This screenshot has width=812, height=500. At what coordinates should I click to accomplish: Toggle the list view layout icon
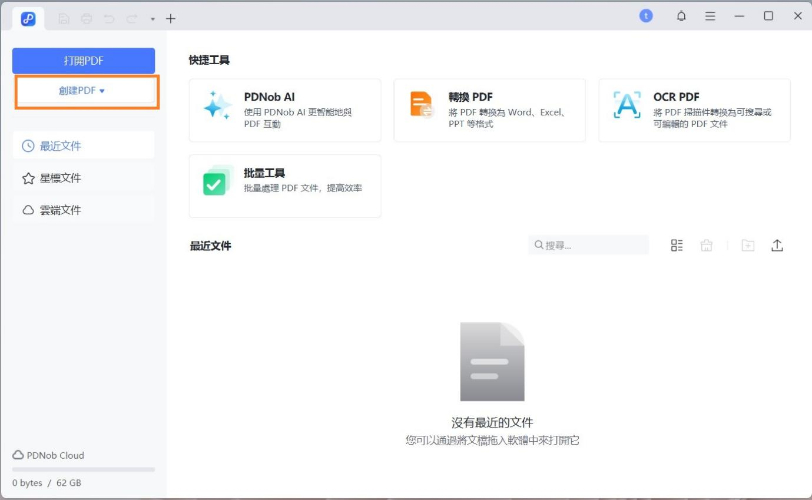(677, 245)
